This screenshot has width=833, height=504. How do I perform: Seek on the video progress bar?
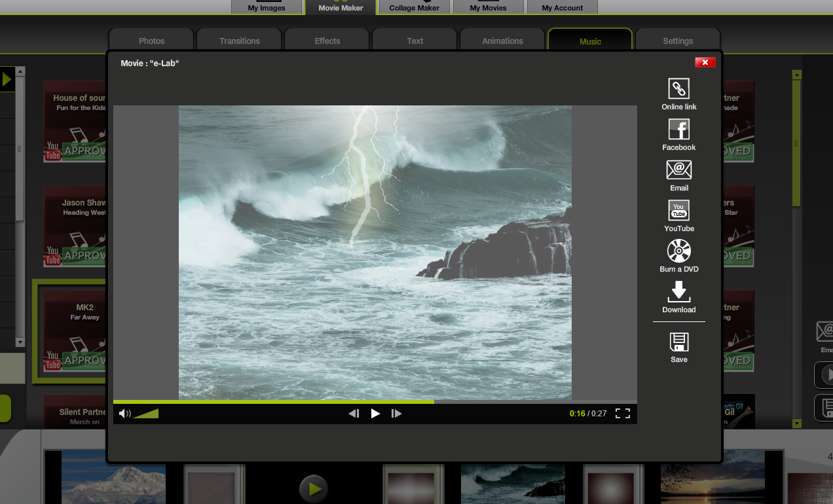[x=375, y=402]
